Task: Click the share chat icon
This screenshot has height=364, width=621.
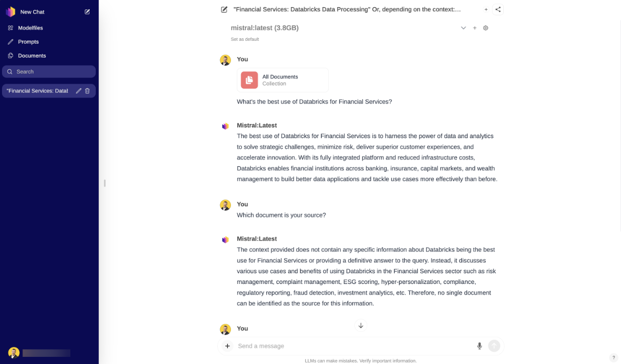Action: click(x=498, y=9)
